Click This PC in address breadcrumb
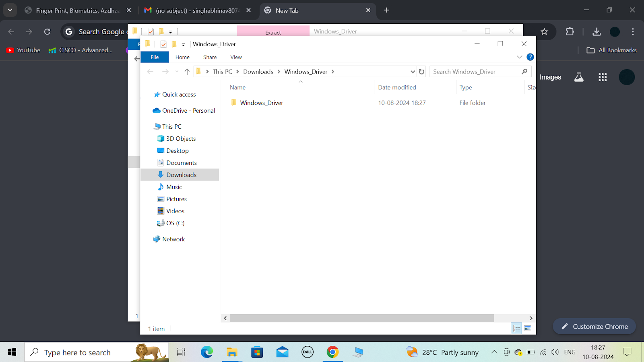 point(223,72)
